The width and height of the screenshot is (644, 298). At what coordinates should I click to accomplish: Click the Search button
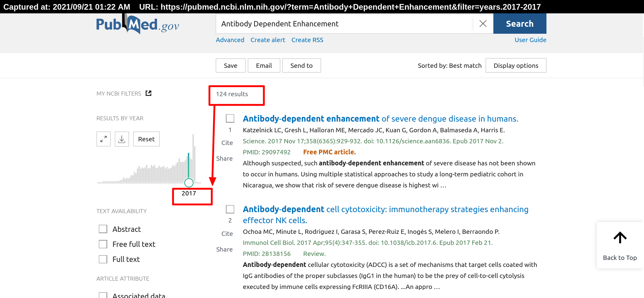(520, 24)
